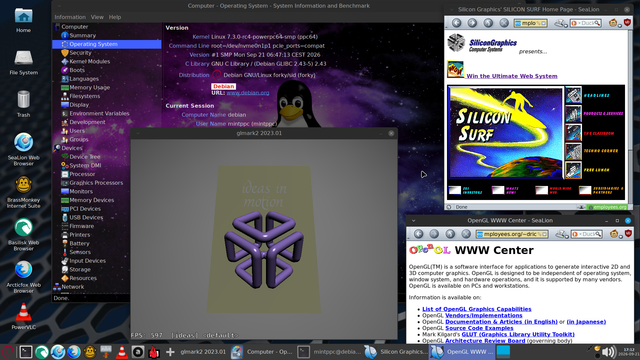
Task: Click up button in OpenGL WWW Center window
Action: tap(450, 234)
